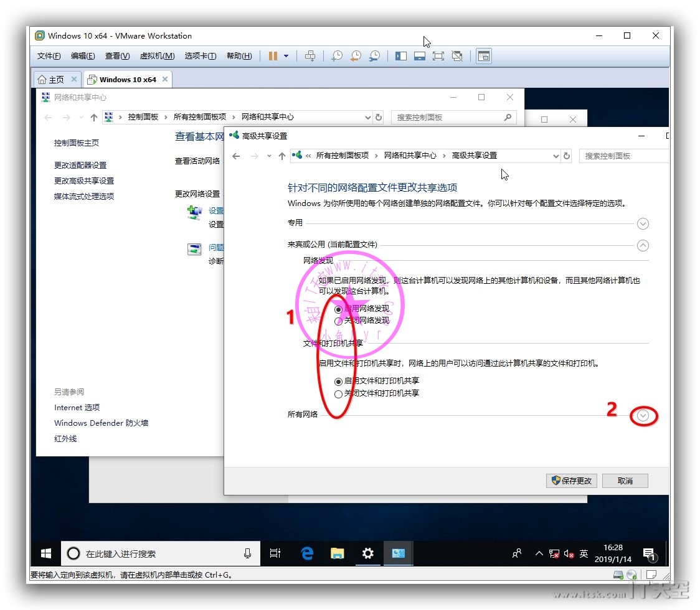700x610 pixels.
Task: Open the 虚拟机(M) menu
Action: (157, 56)
